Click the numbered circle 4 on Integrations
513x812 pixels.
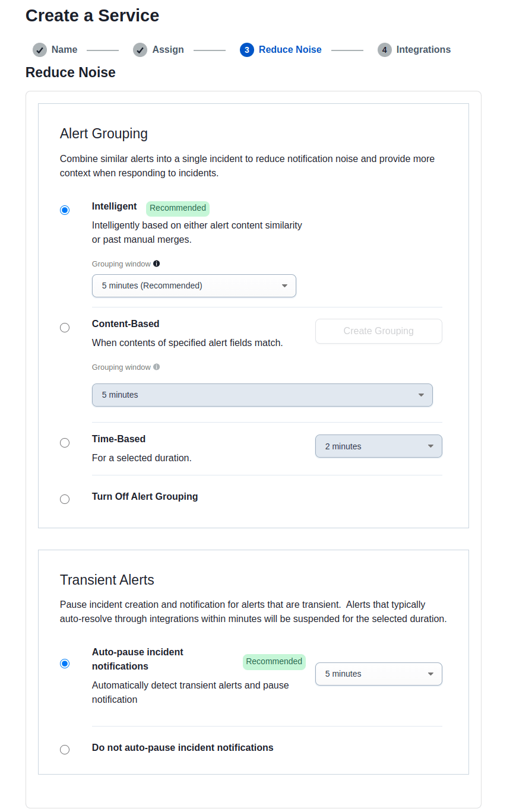(385, 50)
